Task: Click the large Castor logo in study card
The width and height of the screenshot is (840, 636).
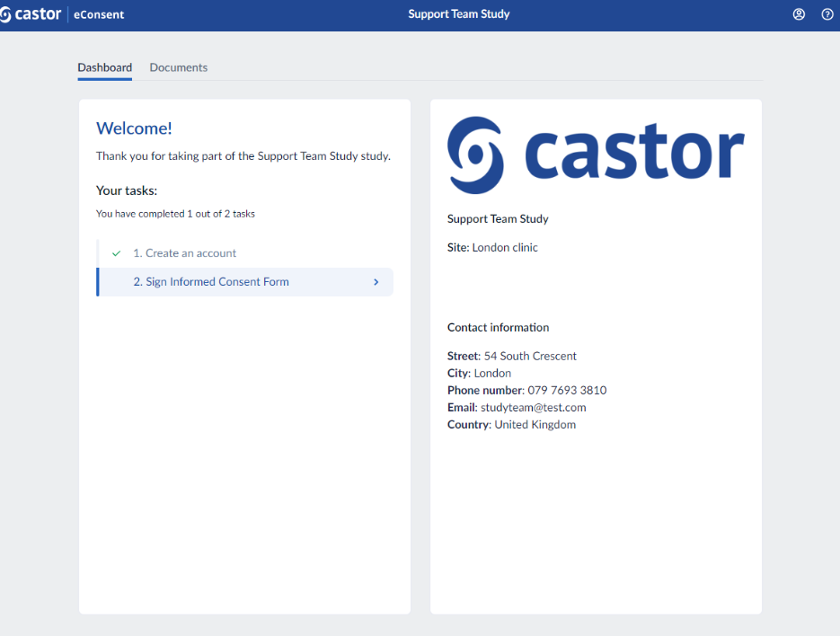Action: coord(596,155)
